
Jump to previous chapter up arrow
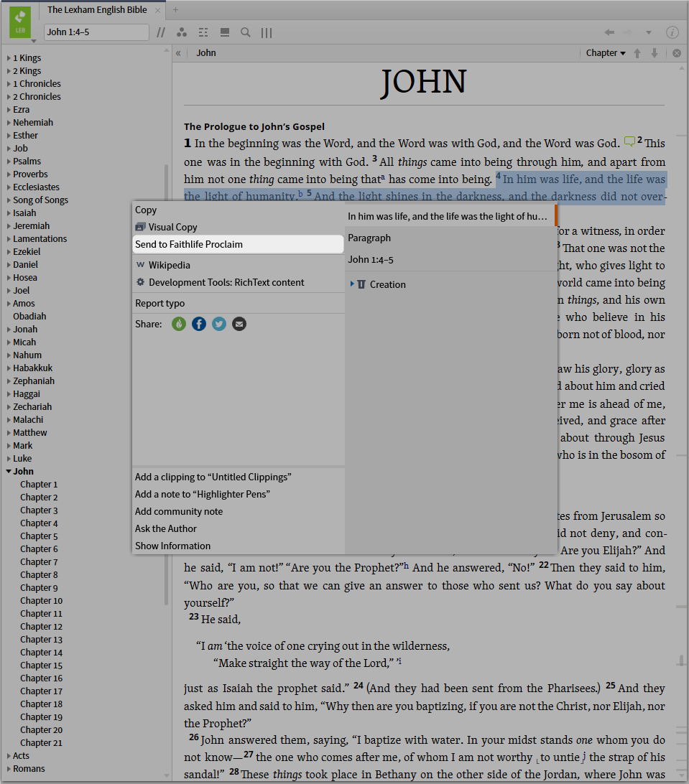pos(637,53)
